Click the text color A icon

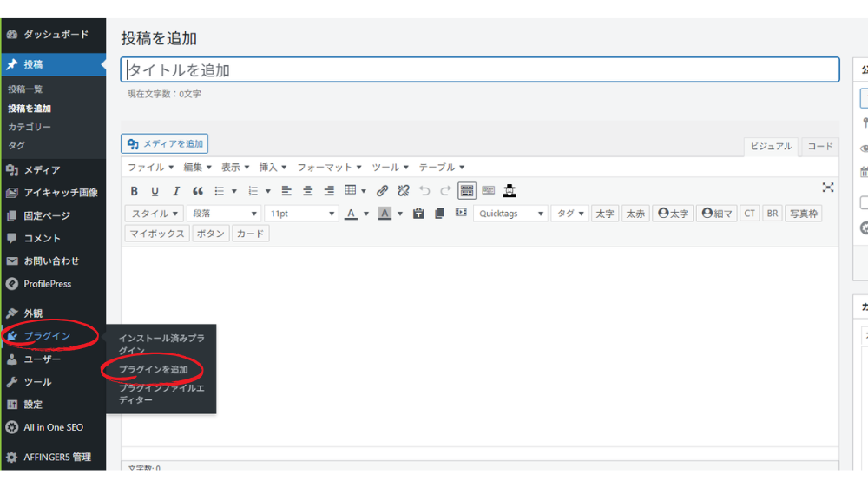point(351,214)
